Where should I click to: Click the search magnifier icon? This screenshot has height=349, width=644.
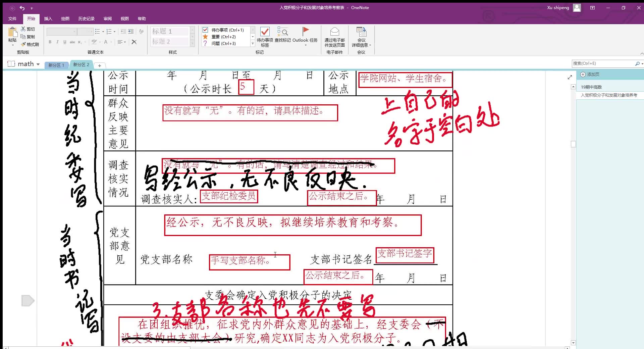[x=637, y=63]
